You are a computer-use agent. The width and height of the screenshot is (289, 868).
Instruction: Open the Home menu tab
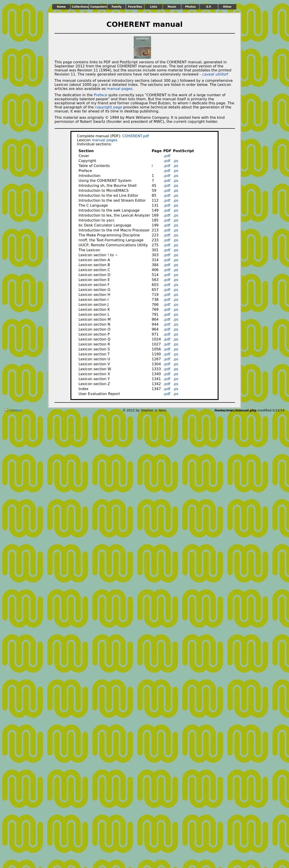pyautogui.click(x=61, y=7)
